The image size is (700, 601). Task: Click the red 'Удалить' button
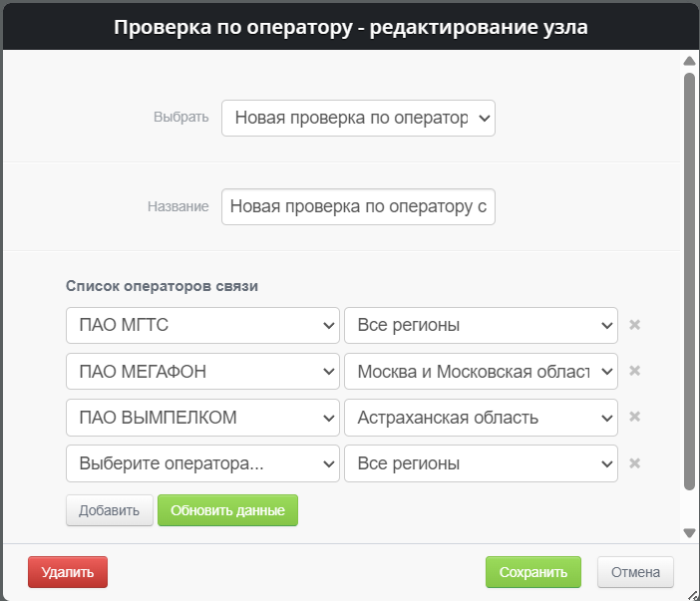(x=68, y=572)
